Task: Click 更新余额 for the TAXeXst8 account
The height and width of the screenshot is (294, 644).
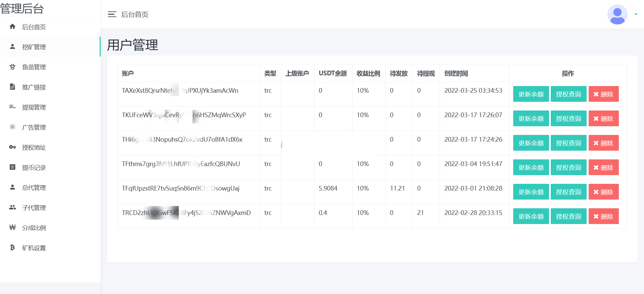Action: pyautogui.click(x=531, y=94)
